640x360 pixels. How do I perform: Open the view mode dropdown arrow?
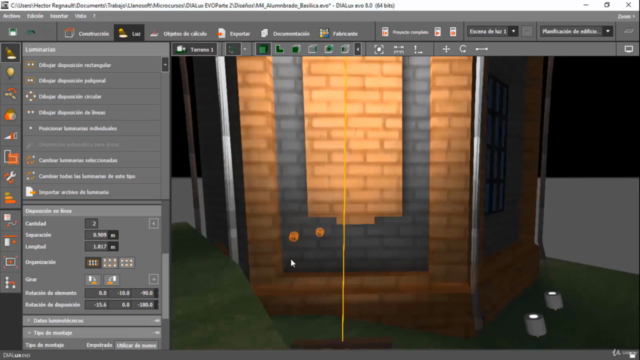click(245, 49)
